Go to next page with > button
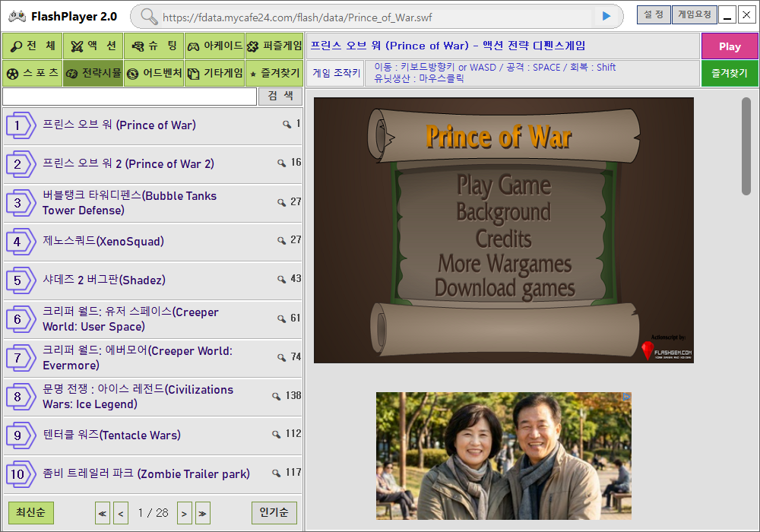 pyautogui.click(x=184, y=513)
